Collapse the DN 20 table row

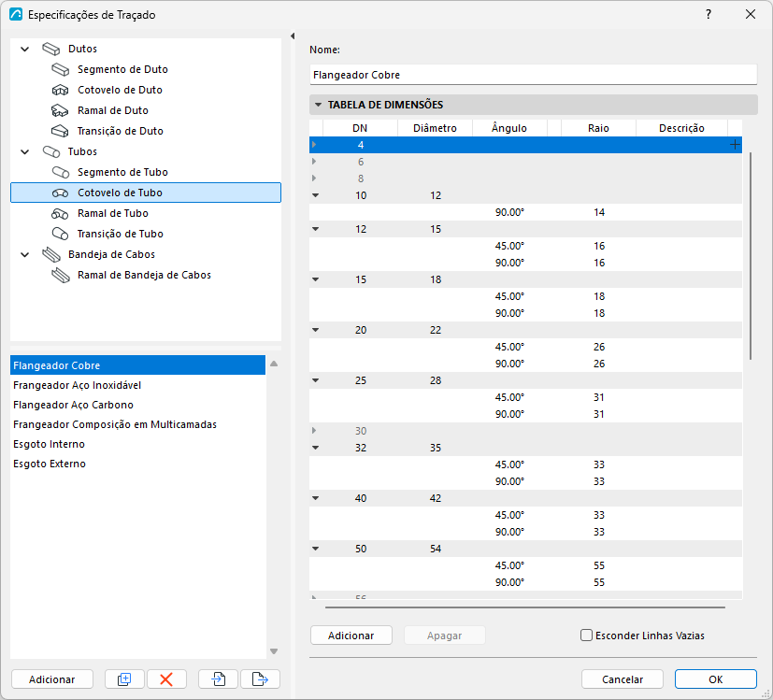click(316, 330)
